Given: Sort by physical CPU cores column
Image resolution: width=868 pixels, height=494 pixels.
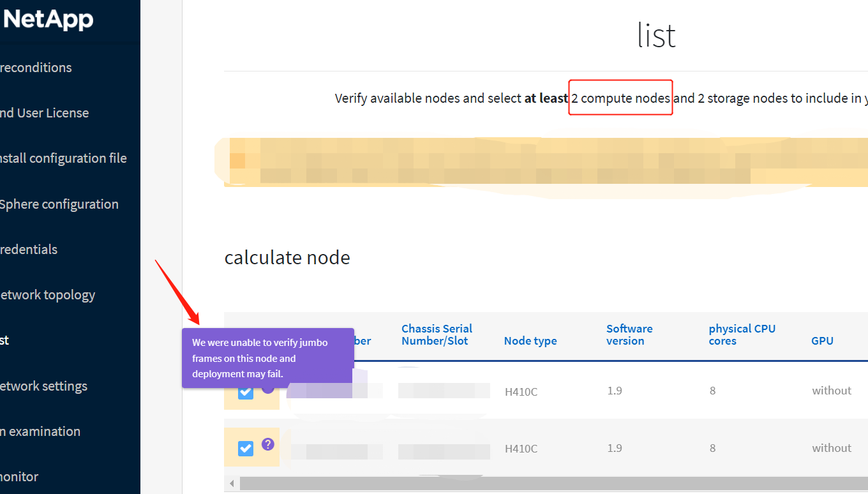Looking at the screenshot, I should point(742,334).
